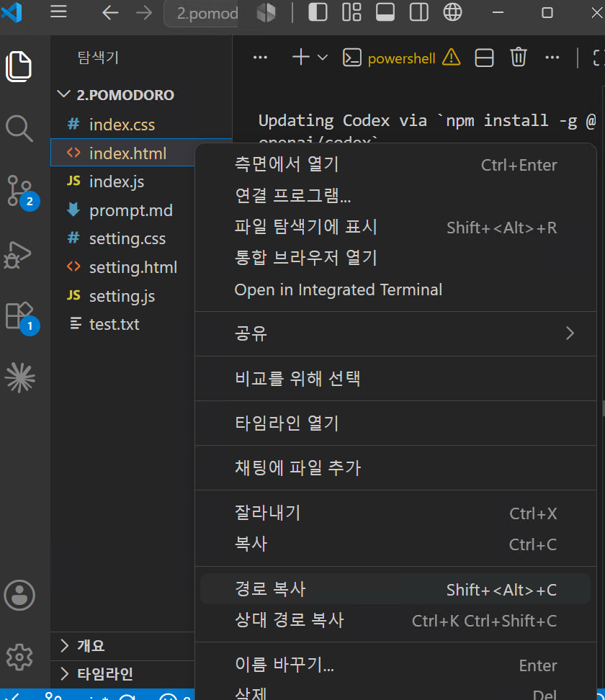Viewport: 605px width, 700px height.
Task: Choose 복사 in the context menu
Action: coord(395,544)
